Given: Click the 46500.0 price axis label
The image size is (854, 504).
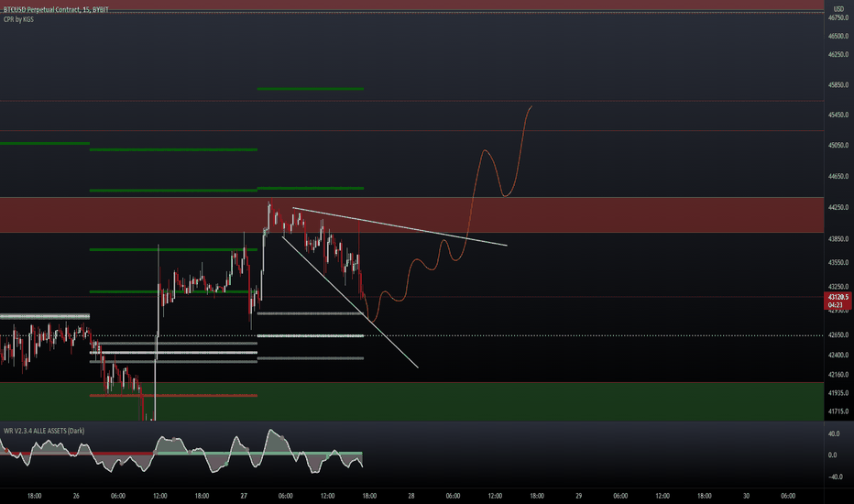Looking at the screenshot, I should (838, 36).
